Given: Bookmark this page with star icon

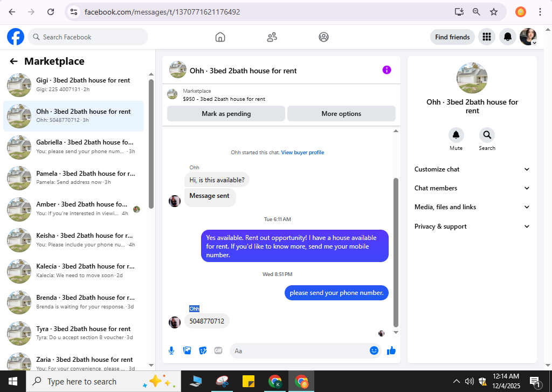Looking at the screenshot, I should pos(494,12).
